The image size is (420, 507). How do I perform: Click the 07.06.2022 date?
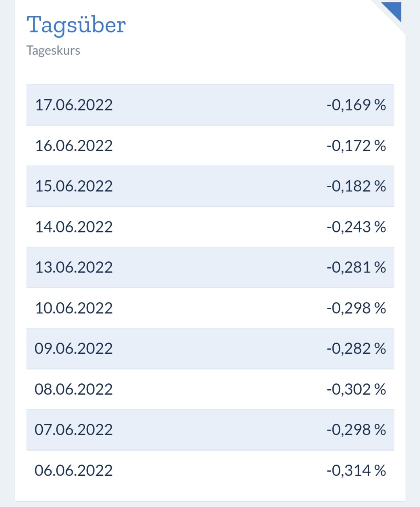click(74, 430)
